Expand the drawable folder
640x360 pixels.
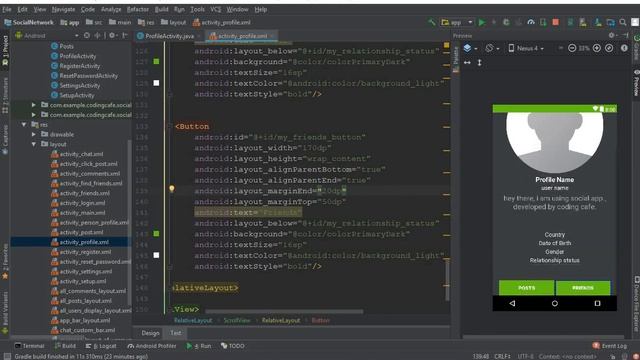coord(34,134)
